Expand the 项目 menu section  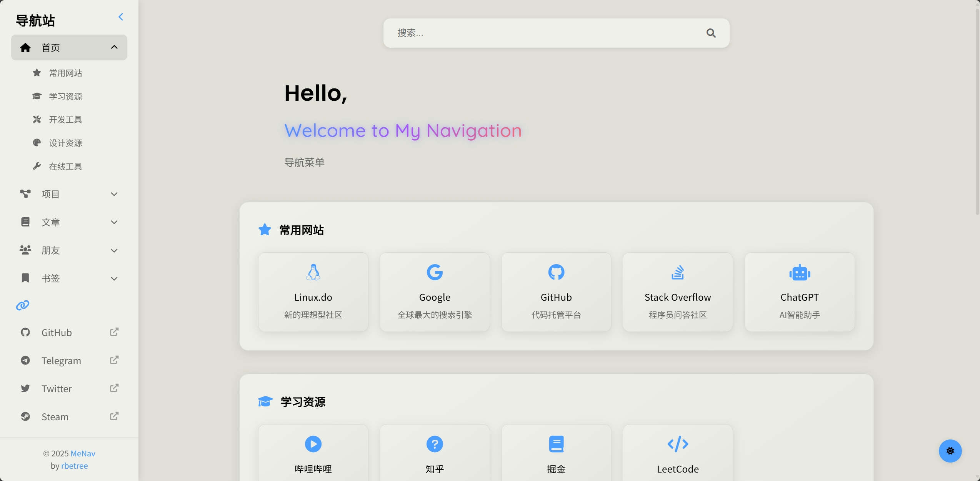pyautogui.click(x=114, y=194)
